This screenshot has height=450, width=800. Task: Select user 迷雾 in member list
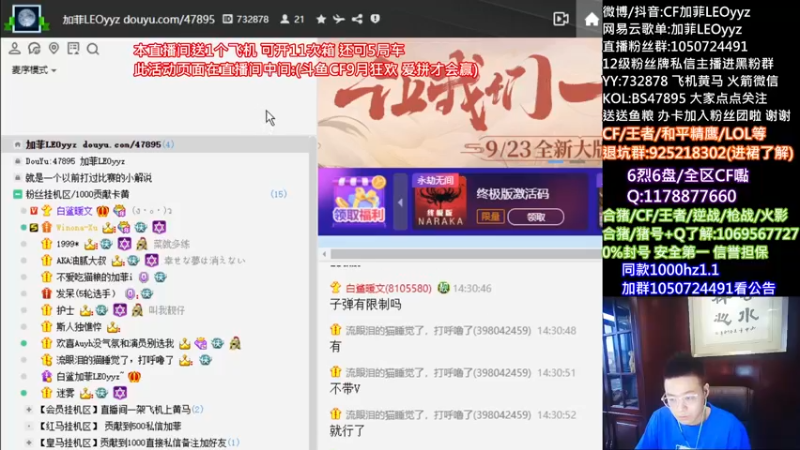point(65,393)
